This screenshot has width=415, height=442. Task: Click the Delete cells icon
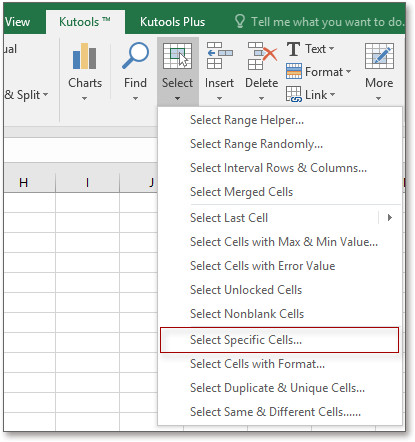click(x=262, y=56)
